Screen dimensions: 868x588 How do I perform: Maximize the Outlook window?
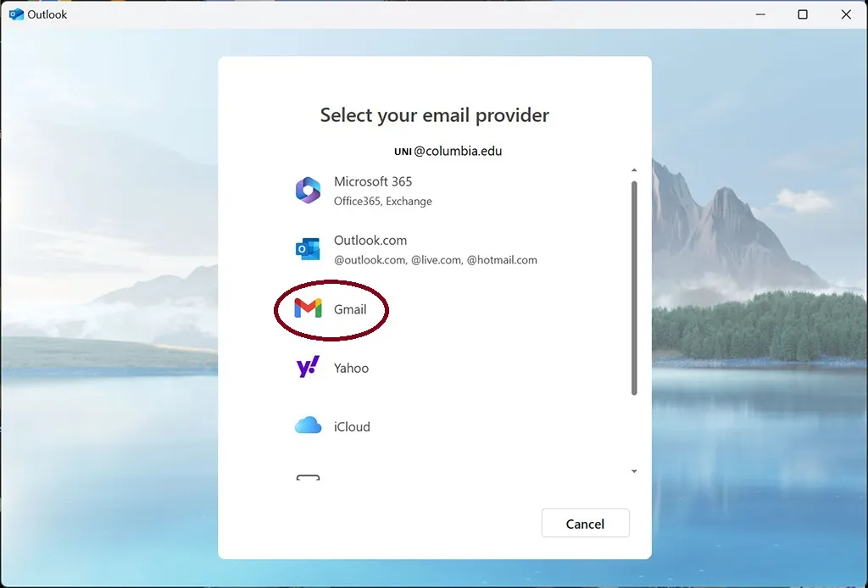pos(803,14)
